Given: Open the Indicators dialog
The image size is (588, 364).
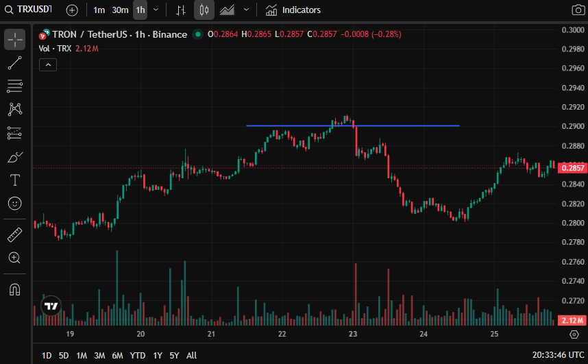Looking at the screenshot, I should [x=293, y=10].
